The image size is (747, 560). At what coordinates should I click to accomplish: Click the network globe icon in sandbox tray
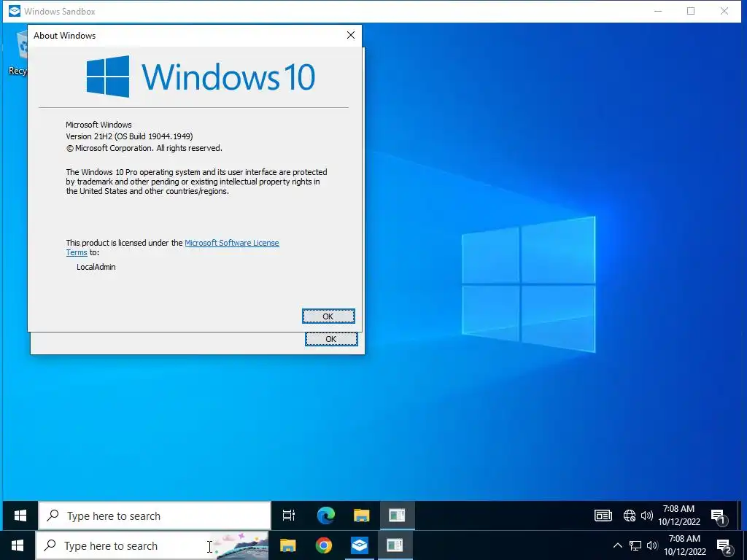630,516
